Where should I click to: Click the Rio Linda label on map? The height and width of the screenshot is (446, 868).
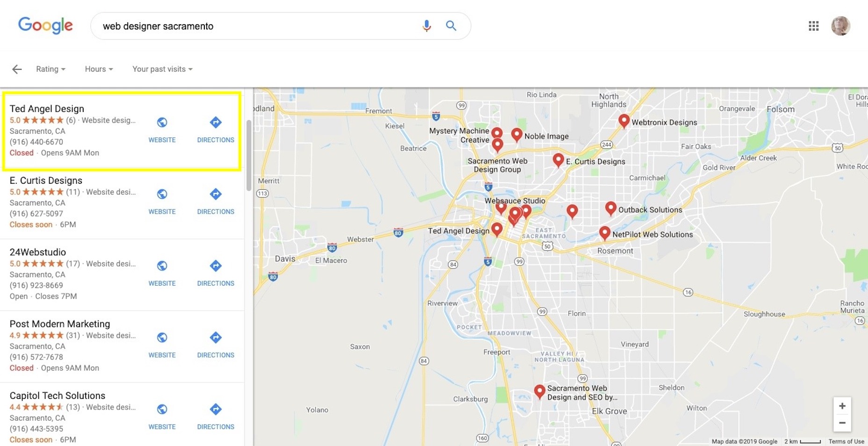pos(542,95)
